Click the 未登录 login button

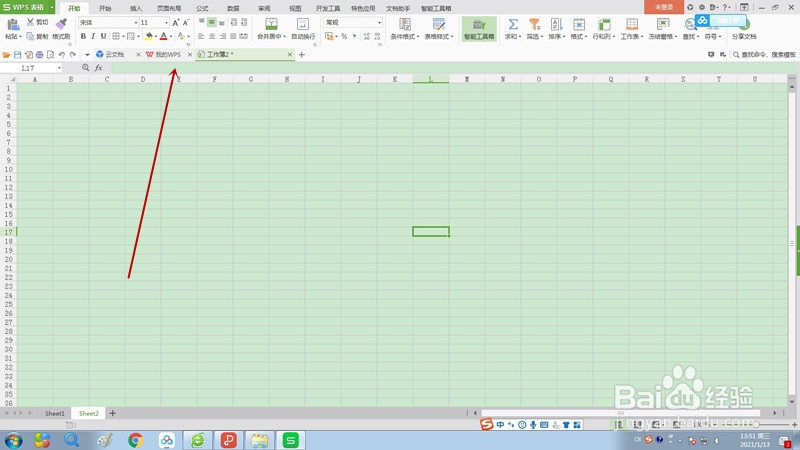tap(664, 7)
